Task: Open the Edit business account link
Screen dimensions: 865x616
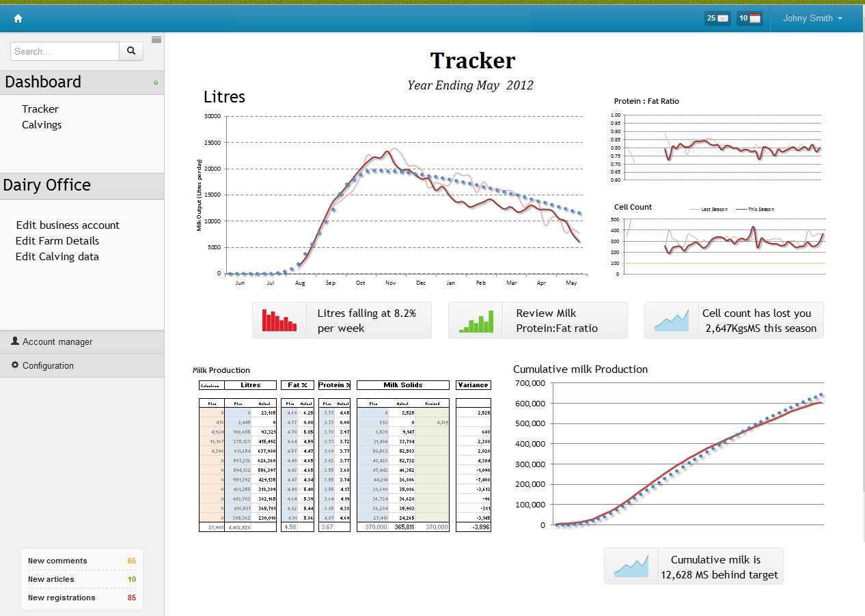Action: pos(68,225)
